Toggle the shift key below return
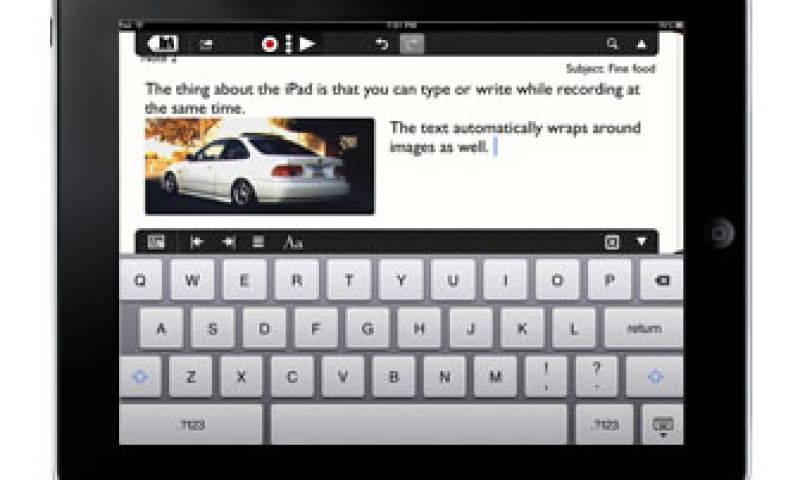Viewport: 800px width, 480px height. (655, 377)
